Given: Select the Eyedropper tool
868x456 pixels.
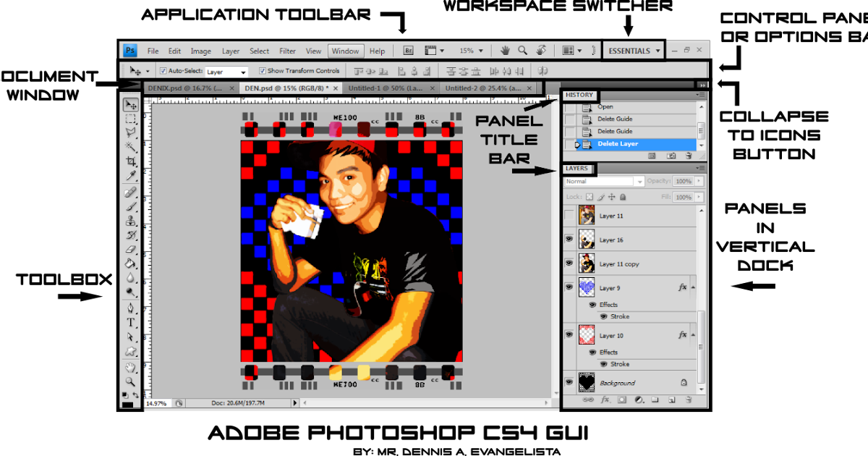Looking at the screenshot, I should point(131,175).
